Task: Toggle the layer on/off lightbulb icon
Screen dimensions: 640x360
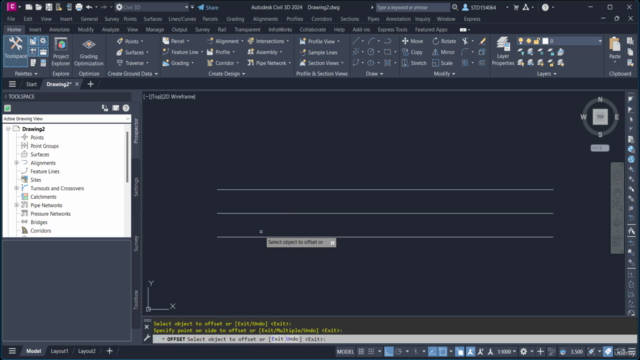Action: tap(520, 41)
